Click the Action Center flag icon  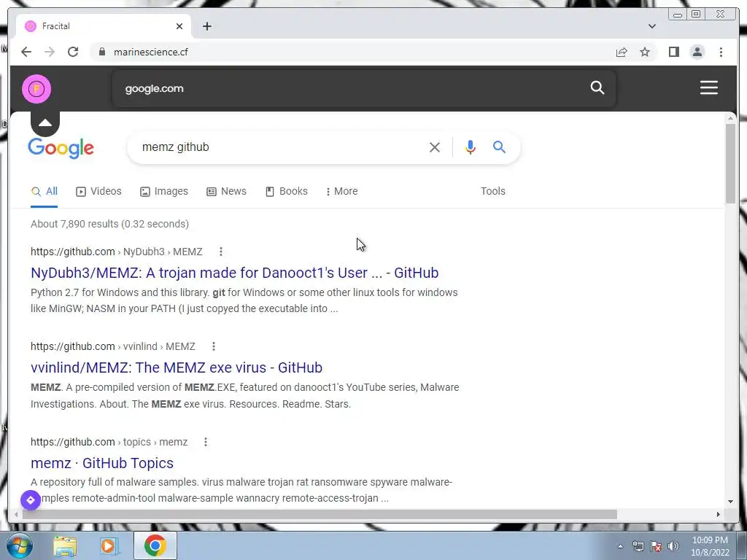656,546
